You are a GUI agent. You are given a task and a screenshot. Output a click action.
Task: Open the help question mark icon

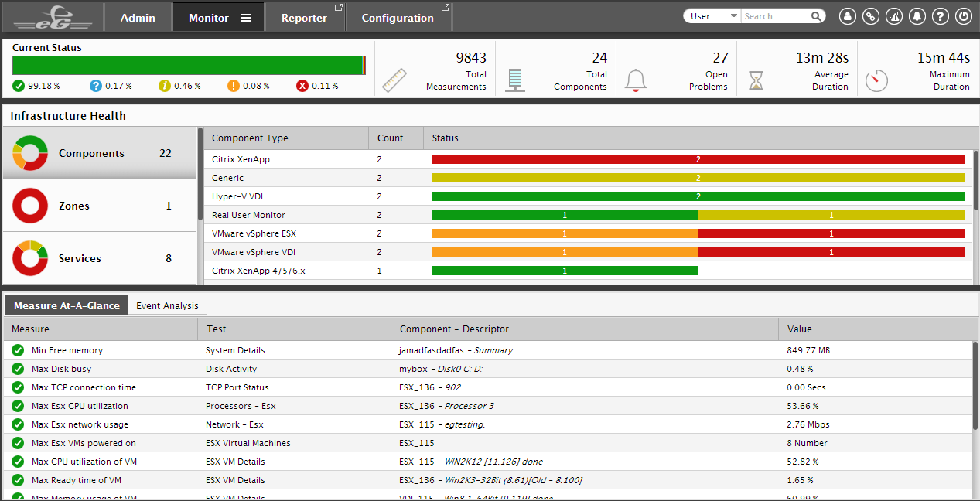pos(941,16)
